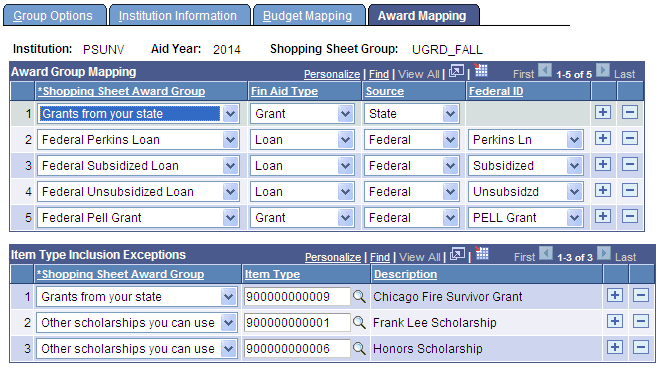Delete the Honors Scholarship row
Viewport: 661px width, 369px height.
(x=641, y=348)
